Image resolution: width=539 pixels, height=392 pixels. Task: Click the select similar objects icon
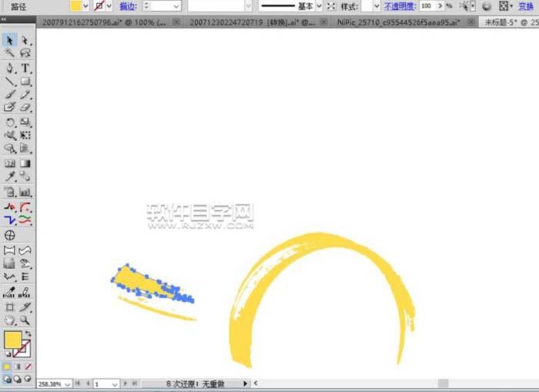(x=464, y=6)
